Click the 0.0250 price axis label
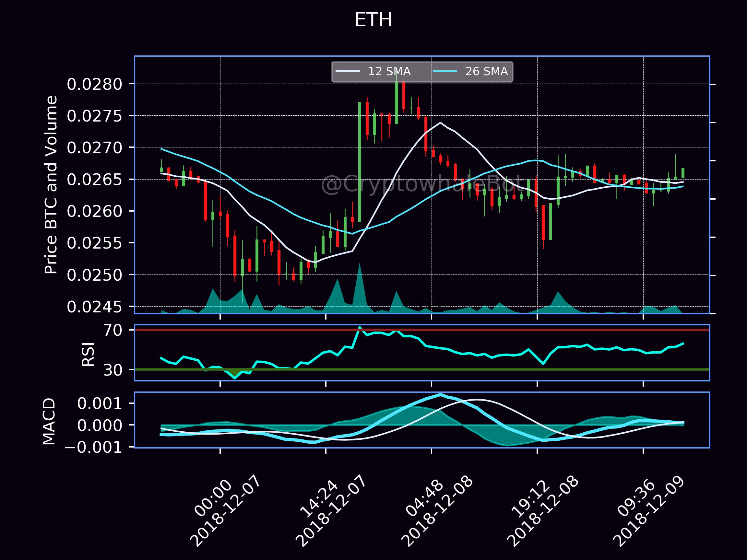747x560 pixels. coord(94,275)
